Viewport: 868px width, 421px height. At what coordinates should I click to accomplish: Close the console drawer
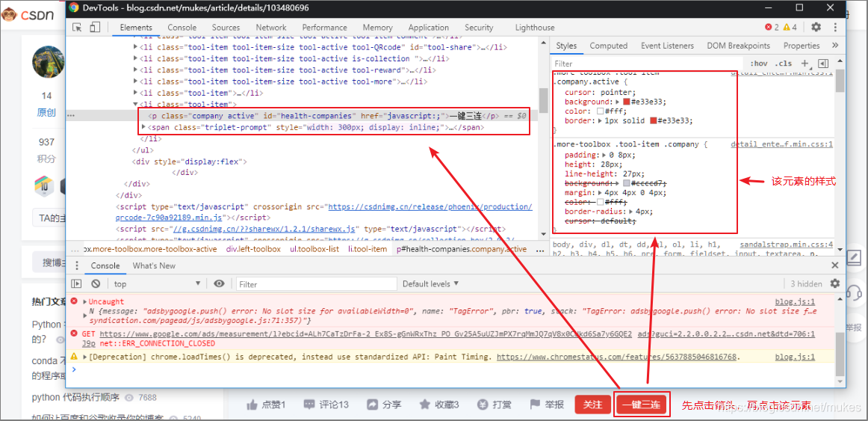click(x=835, y=266)
